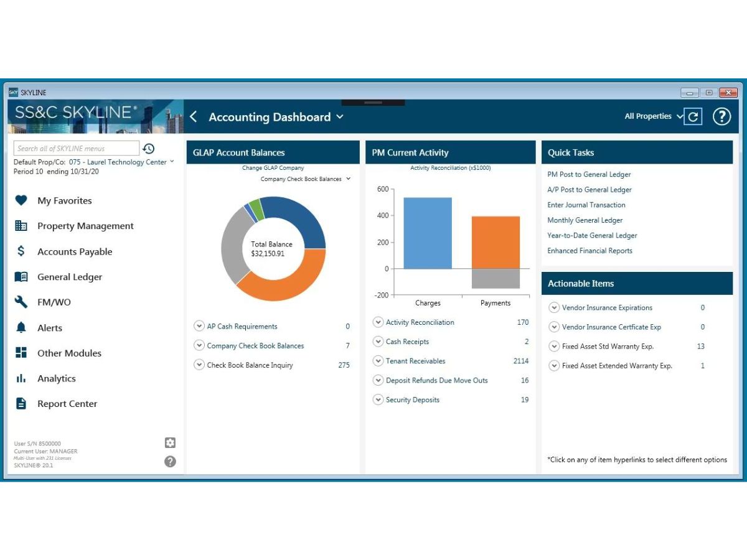Open Enhanced Financial Reports link

pyautogui.click(x=590, y=251)
